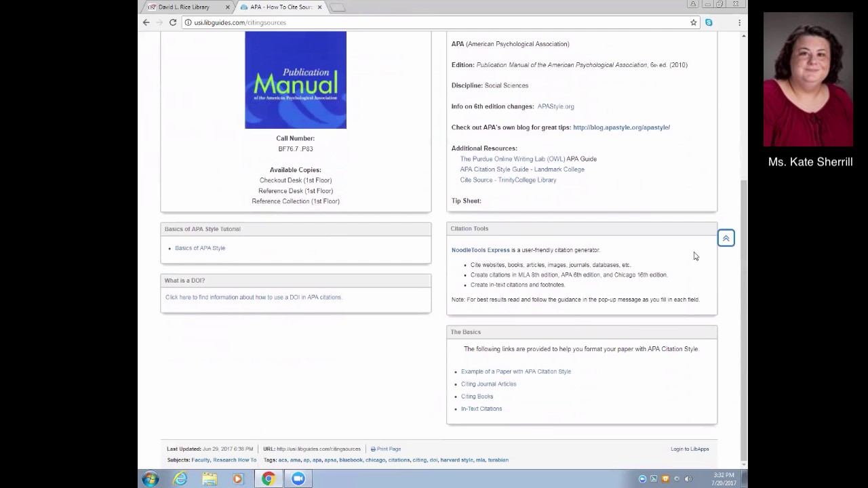Select the ama tag

tap(295, 460)
